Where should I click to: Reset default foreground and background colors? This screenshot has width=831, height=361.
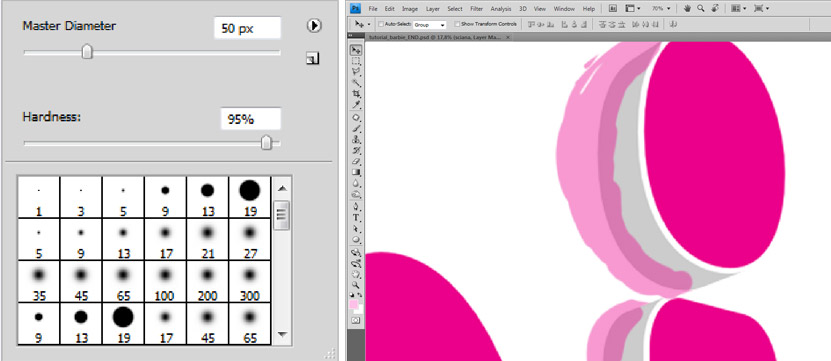pos(352,295)
